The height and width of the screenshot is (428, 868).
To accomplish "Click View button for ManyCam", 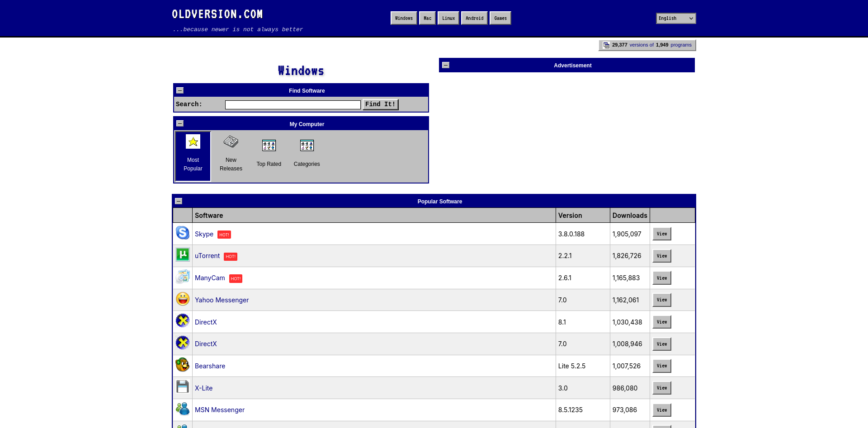I will (662, 278).
